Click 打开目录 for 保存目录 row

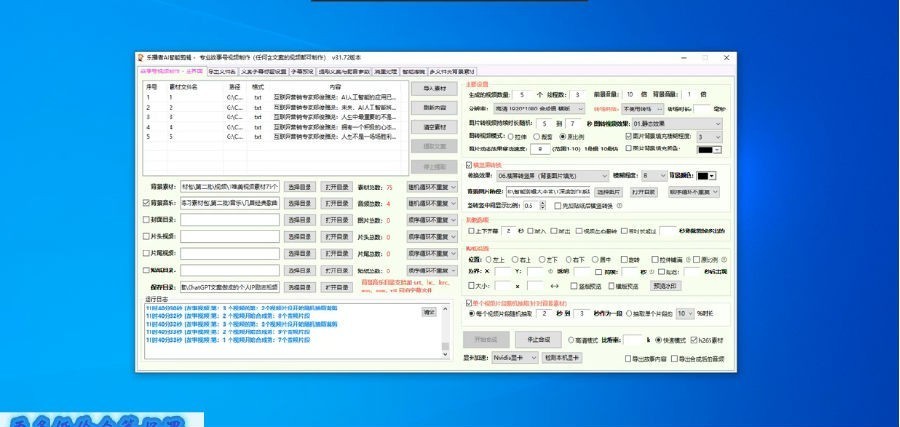coord(335,287)
